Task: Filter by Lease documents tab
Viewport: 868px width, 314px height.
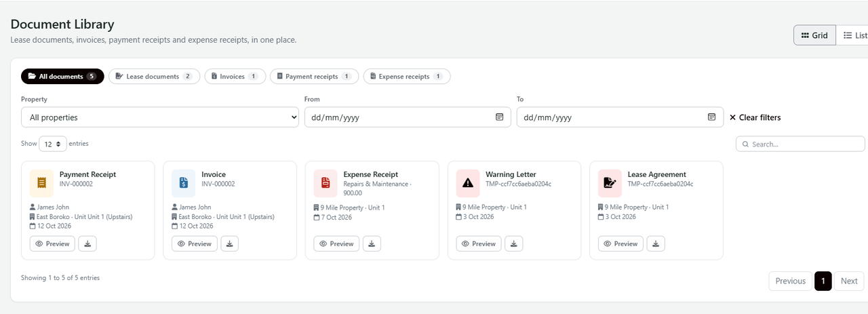Action: (155, 77)
